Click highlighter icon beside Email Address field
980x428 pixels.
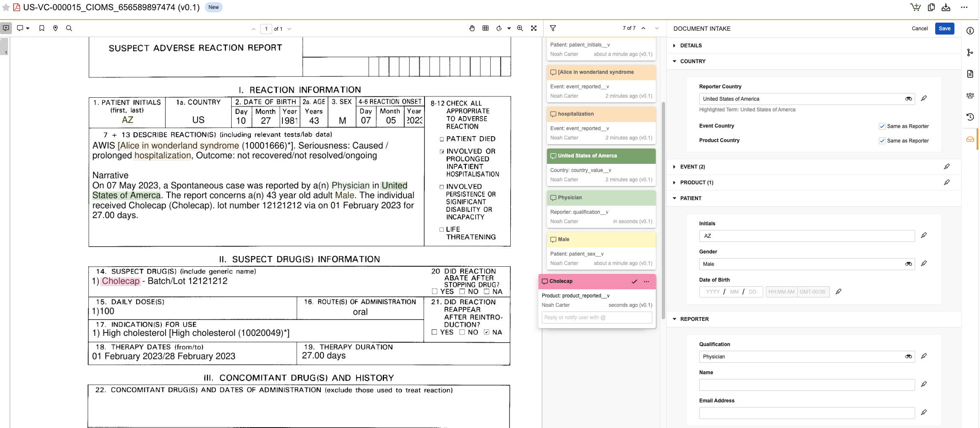click(x=924, y=413)
